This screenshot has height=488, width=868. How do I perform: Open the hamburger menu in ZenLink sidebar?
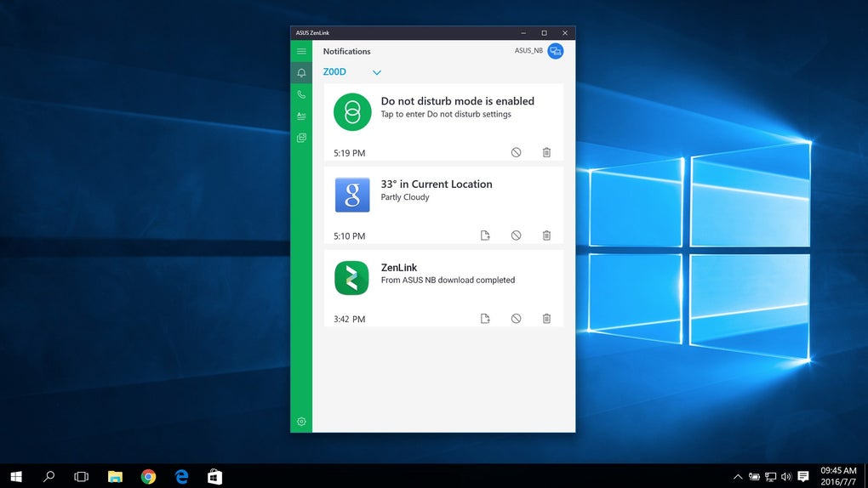point(301,52)
